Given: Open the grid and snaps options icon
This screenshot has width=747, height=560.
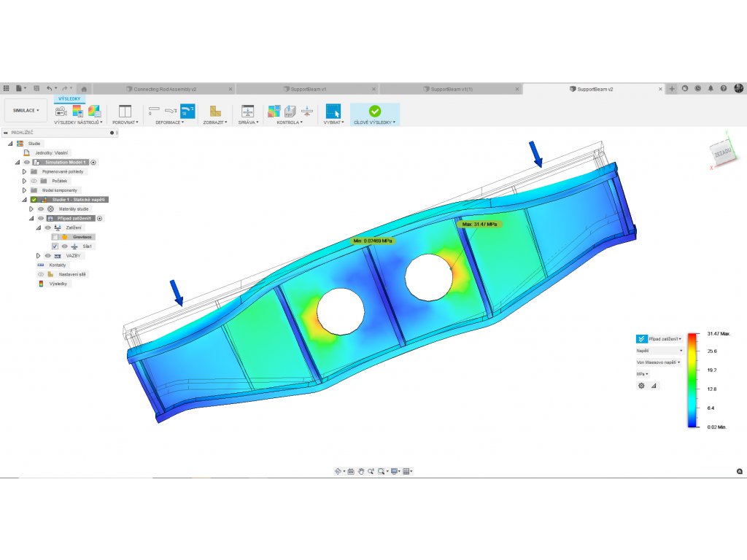Looking at the screenshot, I should 406,471.
